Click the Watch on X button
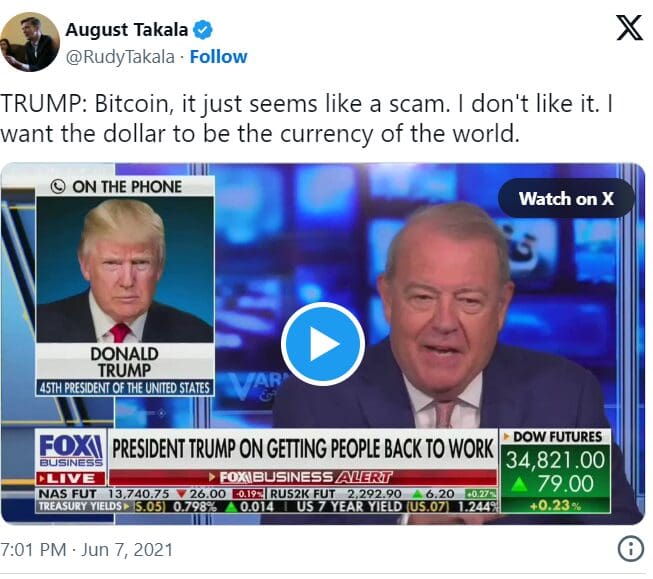The image size is (653, 579). pyautogui.click(x=566, y=198)
